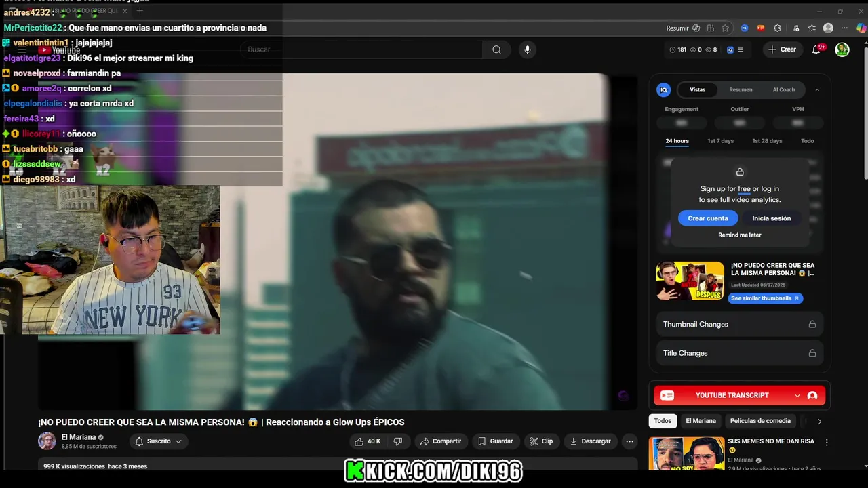Expand the Thumbnail Changes section
The width and height of the screenshot is (868, 488).
(x=740, y=324)
